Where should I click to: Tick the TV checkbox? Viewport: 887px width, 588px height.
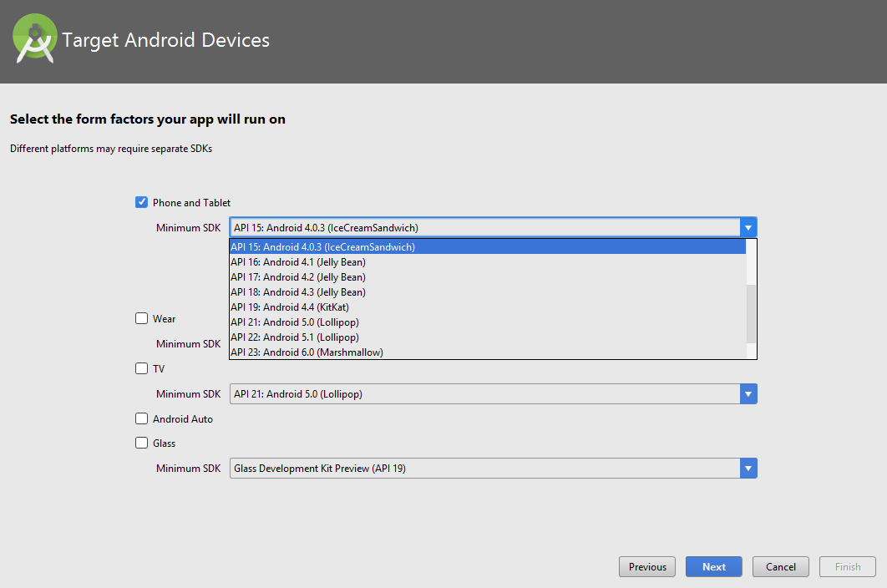tap(141, 368)
